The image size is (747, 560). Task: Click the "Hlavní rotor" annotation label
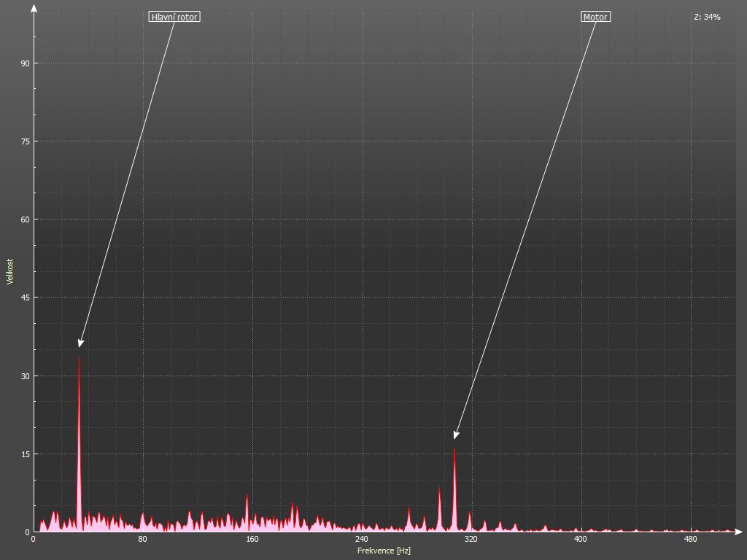click(x=174, y=17)
